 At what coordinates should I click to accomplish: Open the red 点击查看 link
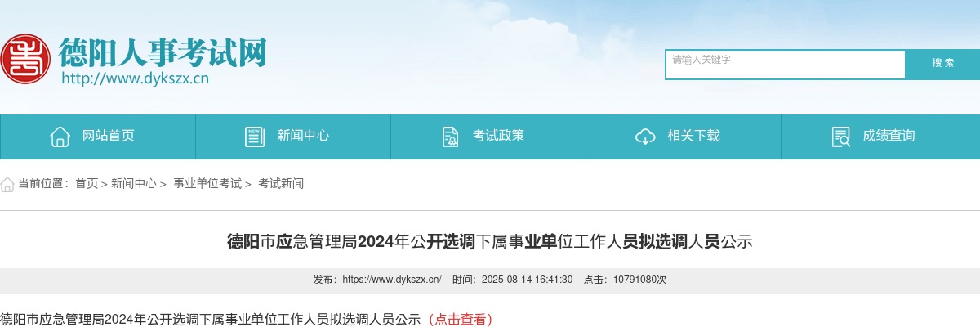coord(460,319)
